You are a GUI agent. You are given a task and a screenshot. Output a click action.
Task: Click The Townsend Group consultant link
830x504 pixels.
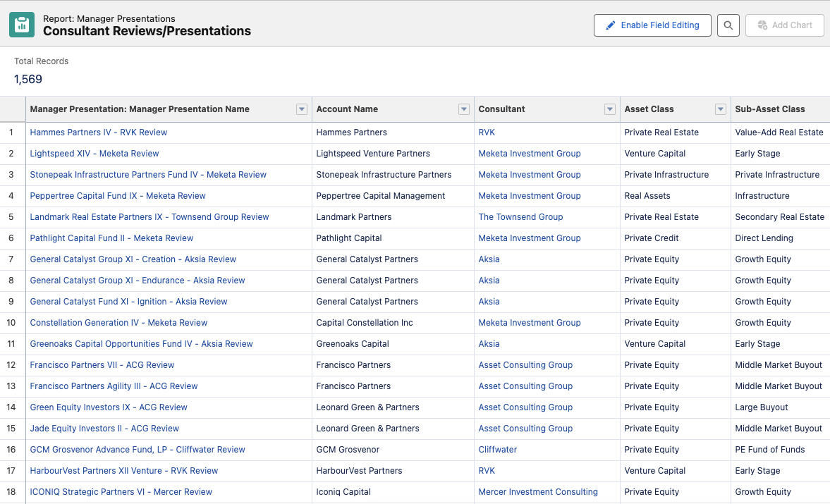tap(520, 217)
